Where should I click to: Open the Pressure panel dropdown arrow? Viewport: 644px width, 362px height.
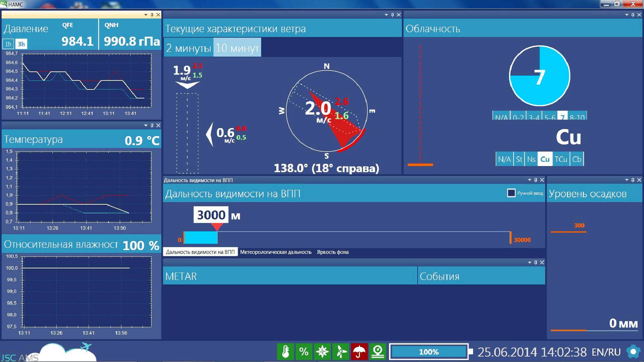[146, 15]
